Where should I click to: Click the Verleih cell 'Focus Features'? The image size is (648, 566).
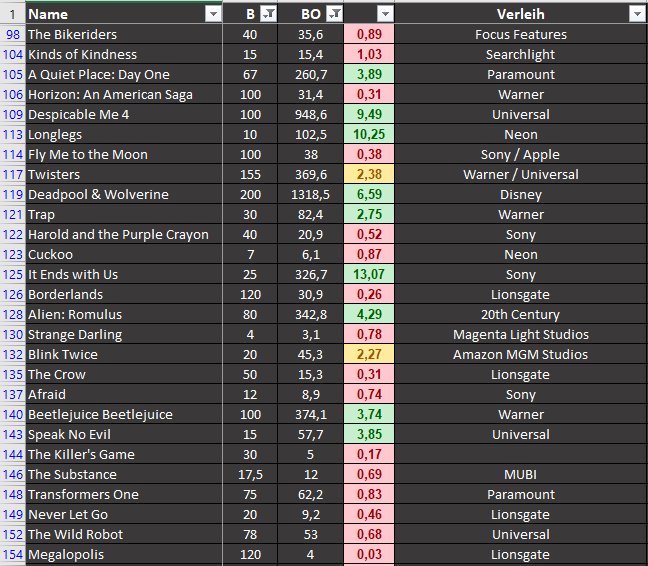(x=521, y=34)
